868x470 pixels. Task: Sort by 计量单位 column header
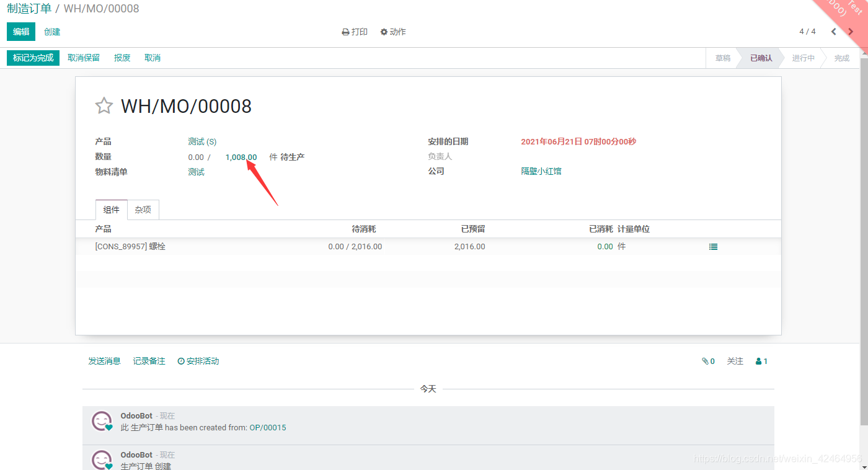(x=634, y=229)
